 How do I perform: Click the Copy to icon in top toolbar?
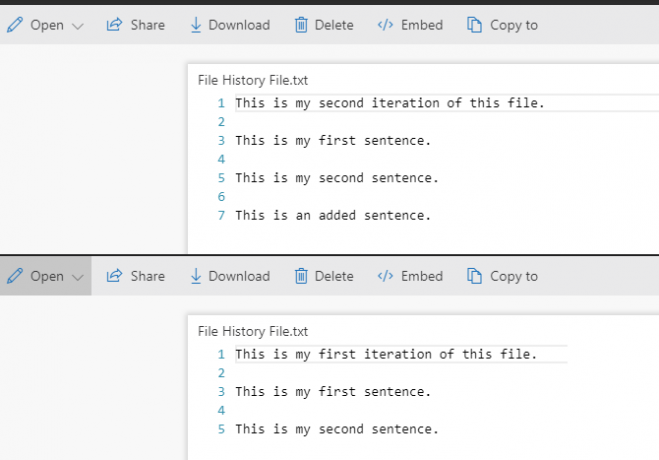(x=474, y=25)
